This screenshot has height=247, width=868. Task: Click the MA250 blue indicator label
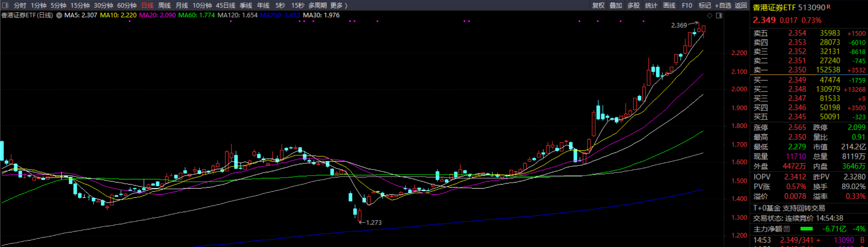[280, 15]
